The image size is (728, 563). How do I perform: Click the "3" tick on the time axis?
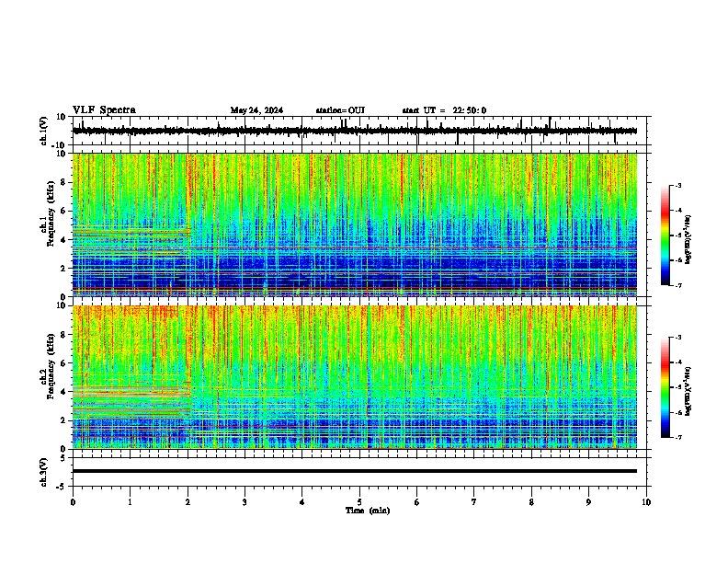245,502
